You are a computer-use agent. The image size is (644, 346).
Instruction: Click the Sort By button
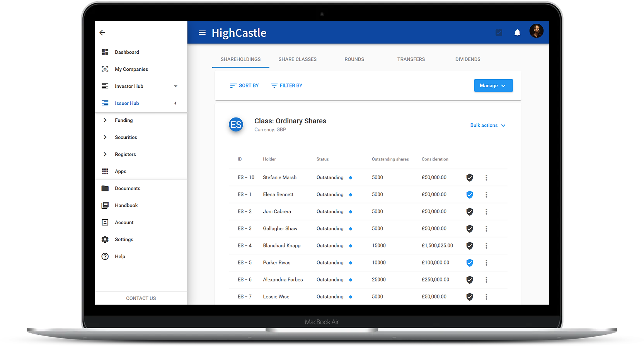coord(244,85)
